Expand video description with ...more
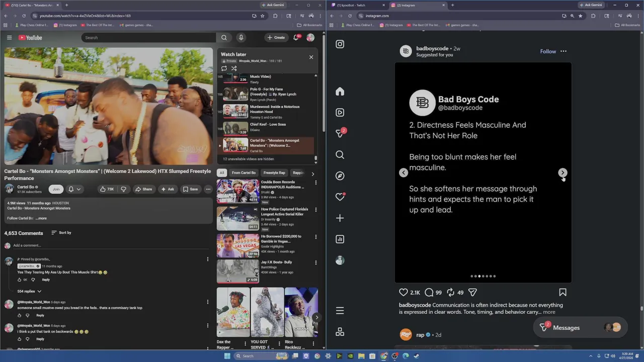This screenshot has height=362, width=644. coord(41,218)
